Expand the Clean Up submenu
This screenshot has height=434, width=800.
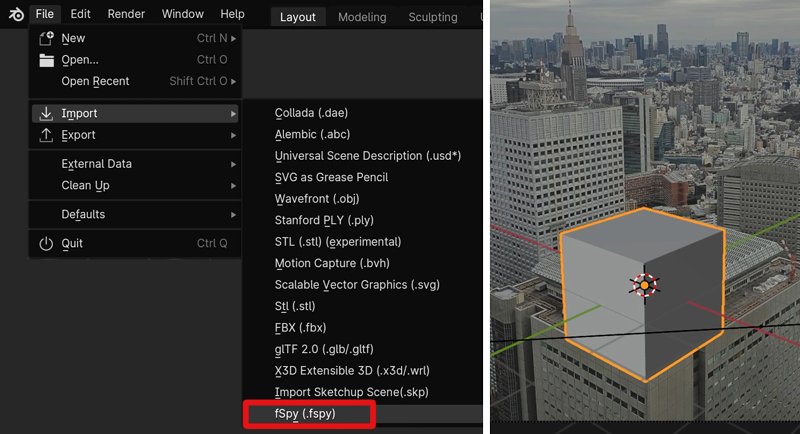pos(136,185)
